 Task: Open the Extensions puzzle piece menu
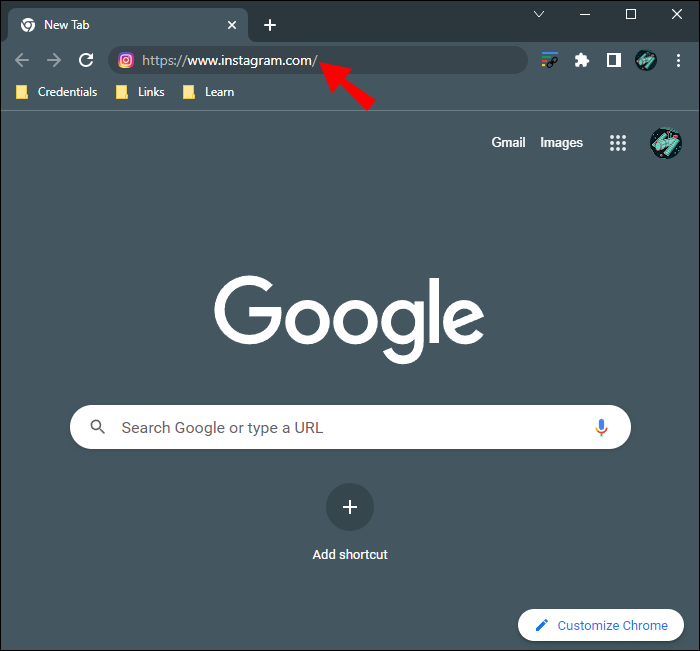[x=582, y=60]
